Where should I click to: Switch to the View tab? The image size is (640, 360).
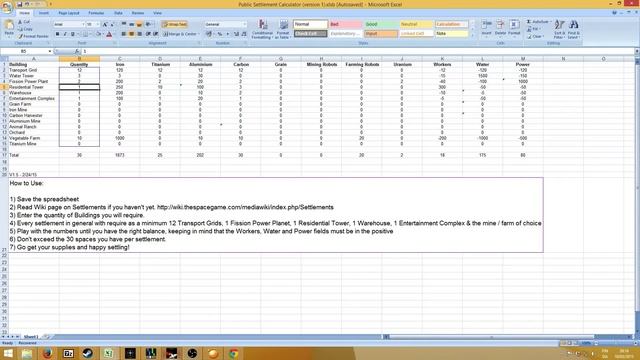click(157, 13)
